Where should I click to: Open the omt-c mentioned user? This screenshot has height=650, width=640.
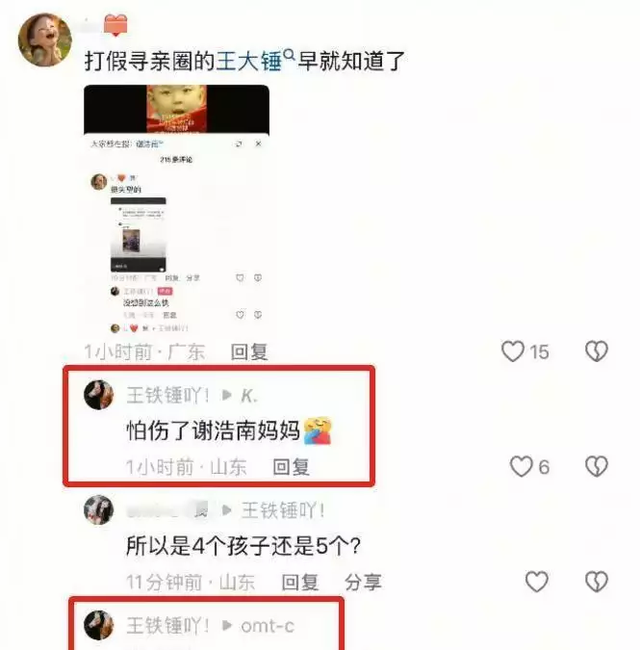(x=268, y=626)
